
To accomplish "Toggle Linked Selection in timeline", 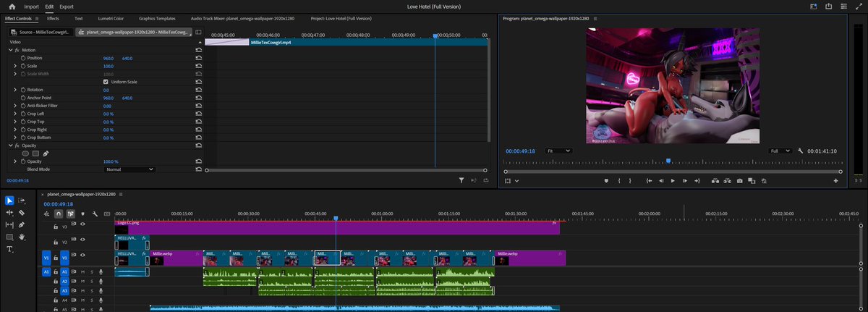I will [71, 214].
